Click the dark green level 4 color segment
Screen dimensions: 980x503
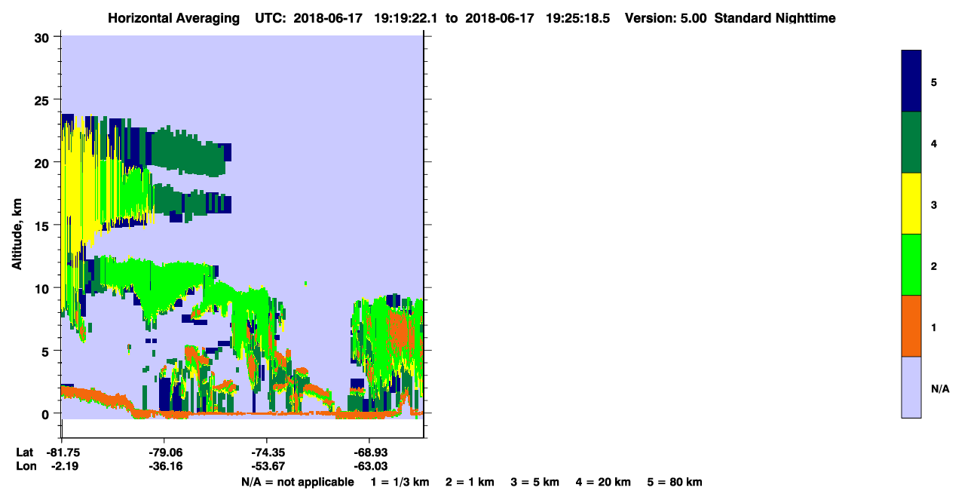(x=911, y=143)
